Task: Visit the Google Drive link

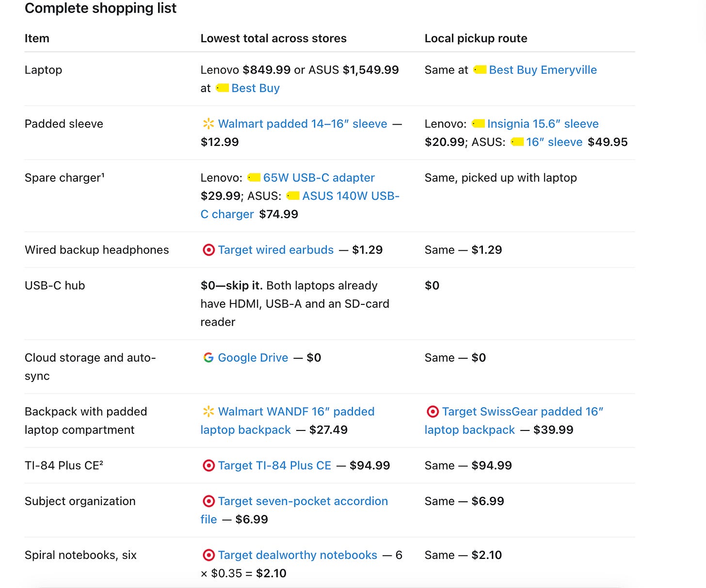Action: [x=253, y=358]
